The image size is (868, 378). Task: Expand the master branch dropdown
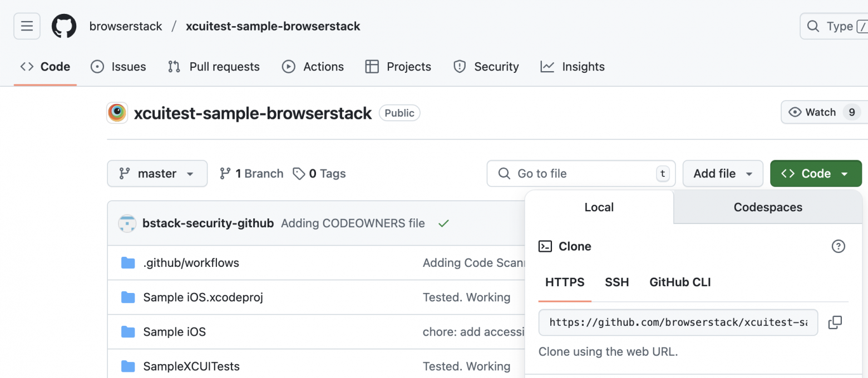(157, 173)
